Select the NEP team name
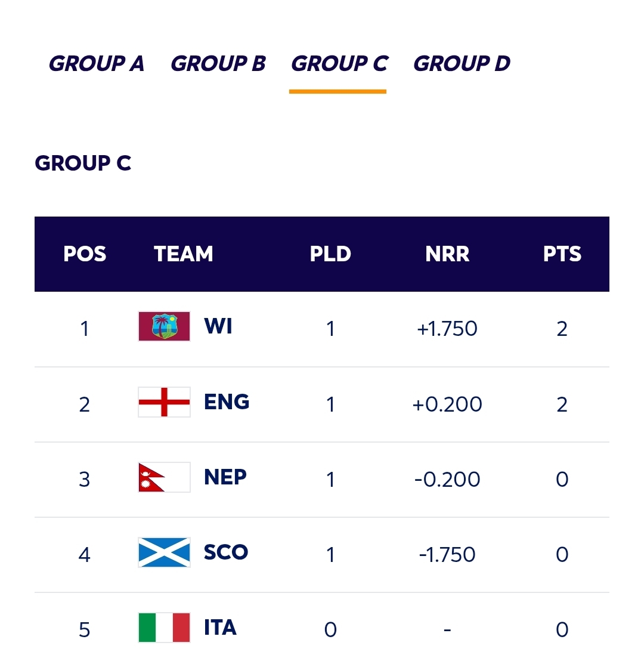Screen dimensions: 644x661 (x=225, y=477)
